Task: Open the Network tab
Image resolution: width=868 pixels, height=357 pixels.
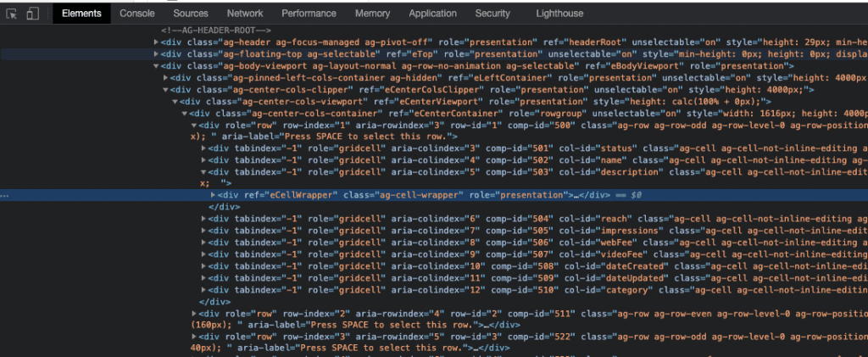Action: click(x=245, y=14)
